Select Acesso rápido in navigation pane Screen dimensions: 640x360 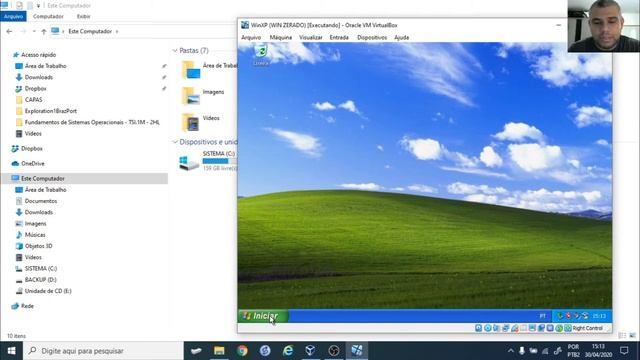[x=38, y=55]
